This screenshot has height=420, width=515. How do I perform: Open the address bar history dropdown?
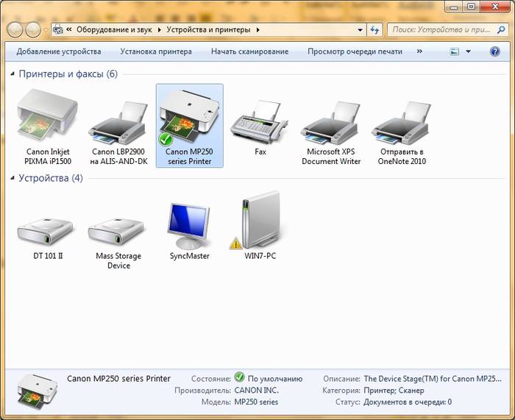coord(360,30)
